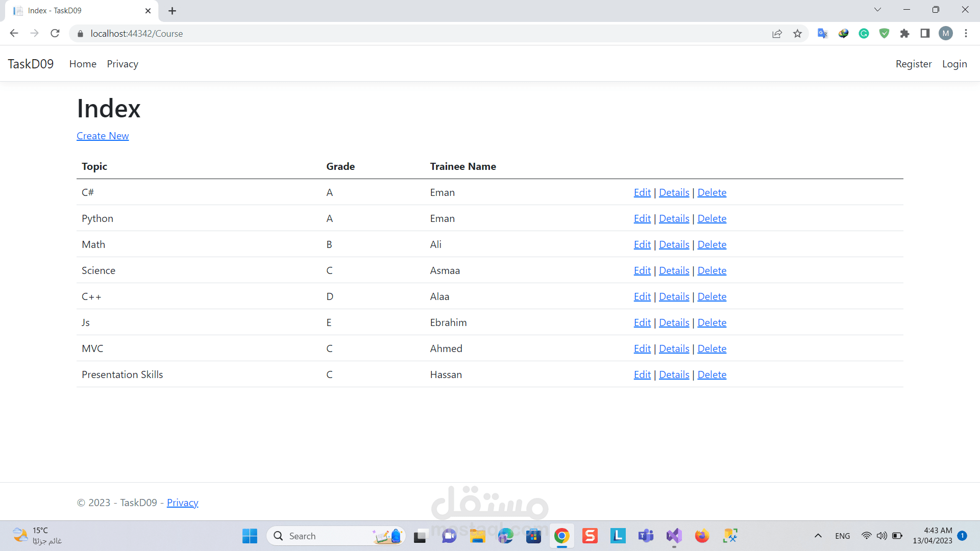The height and width of the screenshot is (551, 980).
Task: Click the back navigation arrow
Action: (14, 34)
